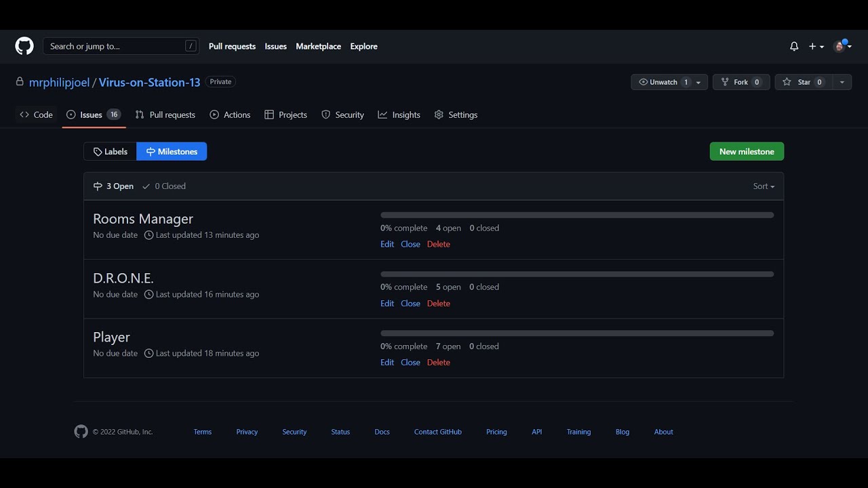Open the Pricing footer link
Screen dimensions: 868x488
click(496, 432)
